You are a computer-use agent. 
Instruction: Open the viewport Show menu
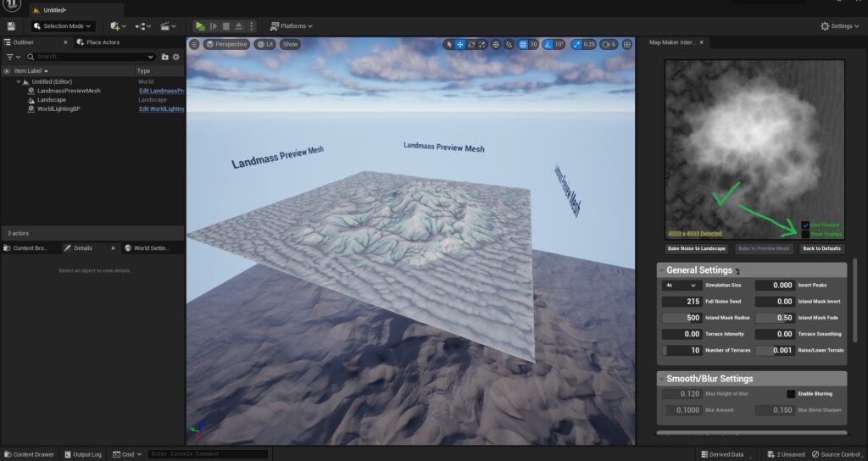(290, 44)
